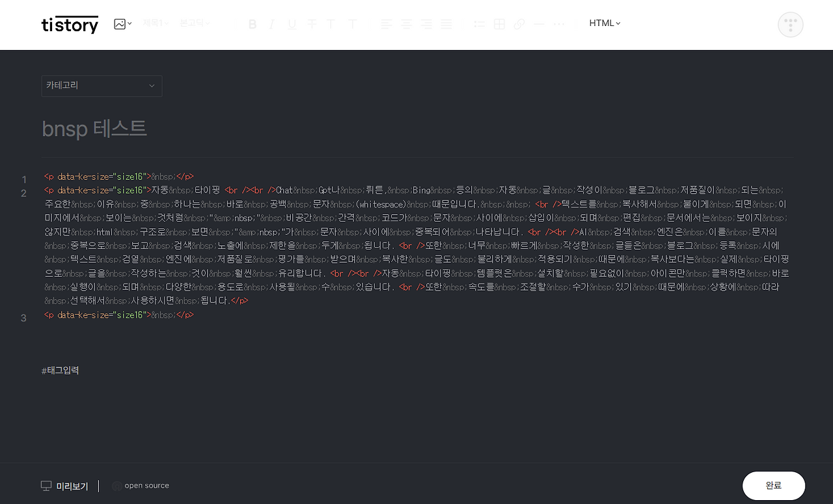The width and height of the screenshot is (833, 504).
Task: Open the 카테고리 category dropdown
Action: tap(102, 86)
